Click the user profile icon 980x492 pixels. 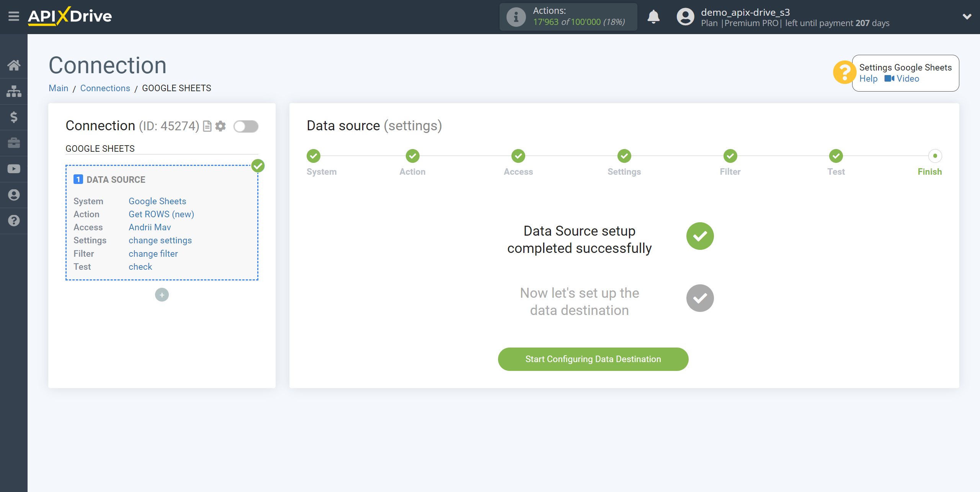(x=684, y=16)
